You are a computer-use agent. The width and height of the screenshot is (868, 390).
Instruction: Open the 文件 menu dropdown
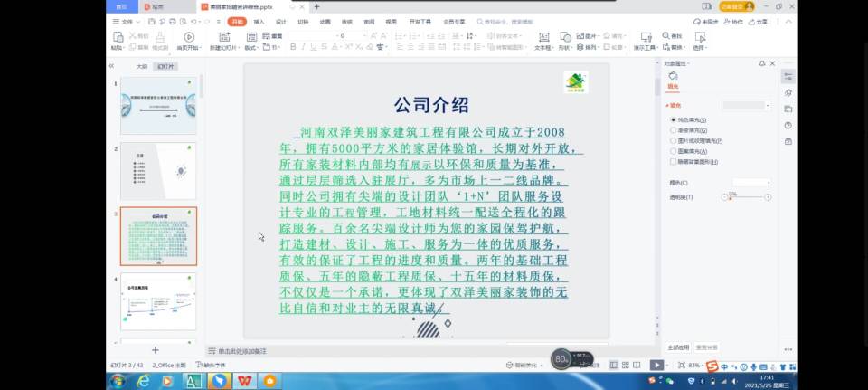click(127, 21)
